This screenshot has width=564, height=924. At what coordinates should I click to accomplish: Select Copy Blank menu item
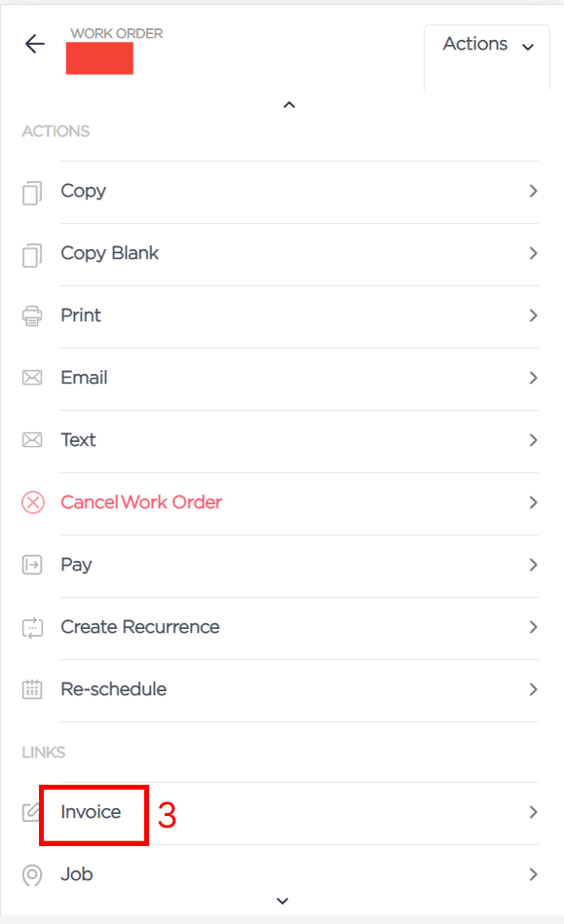pyautogui.click(x=280, y=254)
